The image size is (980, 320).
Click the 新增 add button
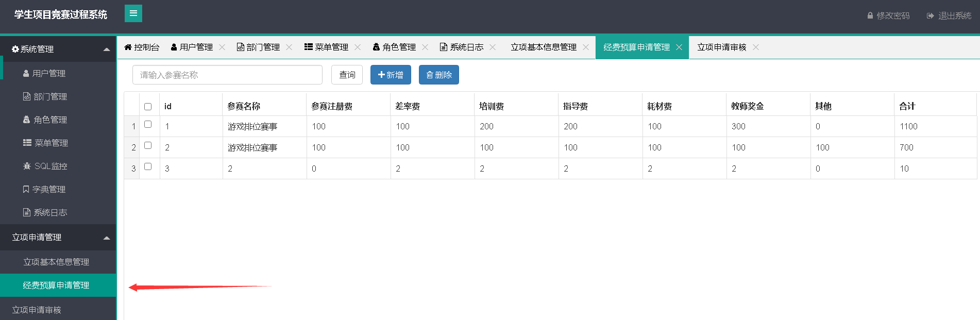click(391, 75)
